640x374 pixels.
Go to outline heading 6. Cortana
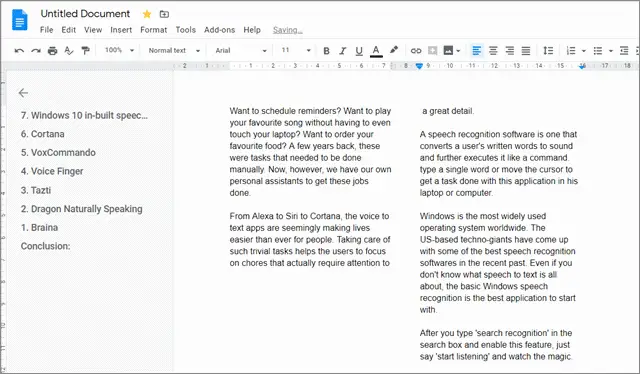[x=42, y=134]
